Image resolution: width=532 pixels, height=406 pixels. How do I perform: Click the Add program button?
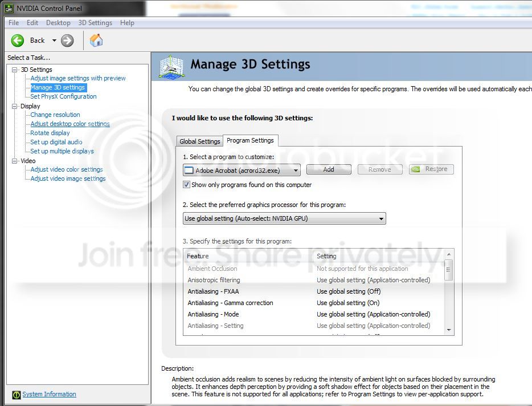click(x=329, y=169)
